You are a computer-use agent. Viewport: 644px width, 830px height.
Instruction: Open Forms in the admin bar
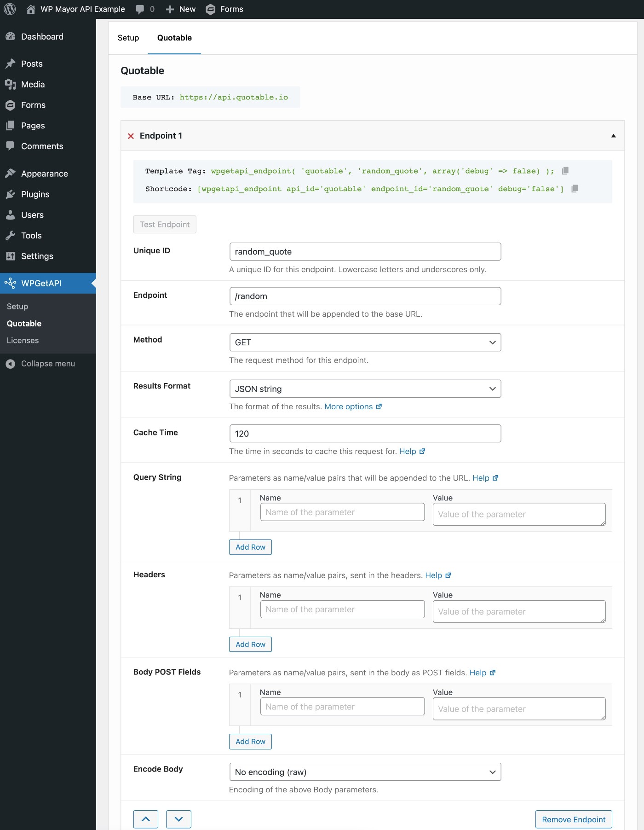pos(224,9)
